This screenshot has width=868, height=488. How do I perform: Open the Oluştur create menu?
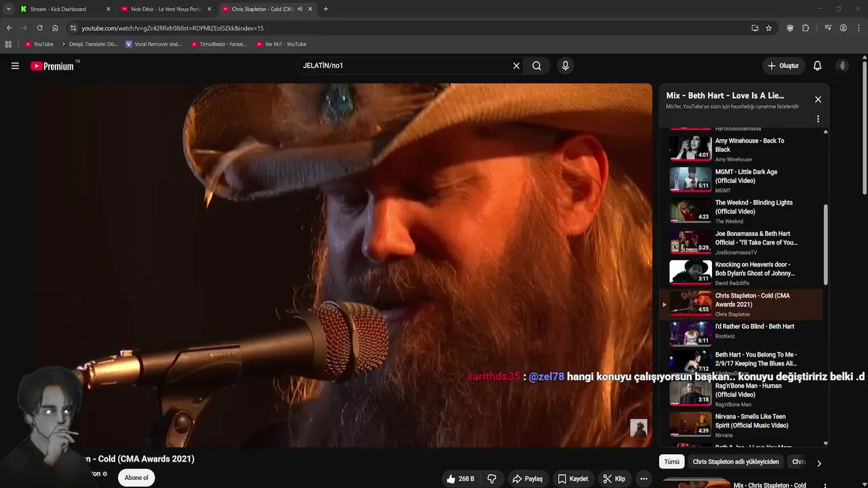(x=783, y=66)
